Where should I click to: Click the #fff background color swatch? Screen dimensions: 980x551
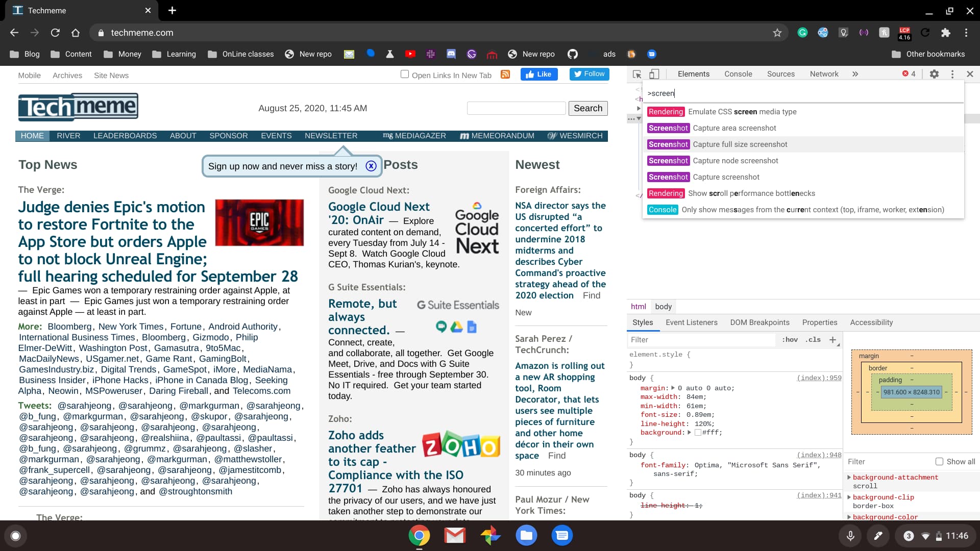(x=698, y=433)
